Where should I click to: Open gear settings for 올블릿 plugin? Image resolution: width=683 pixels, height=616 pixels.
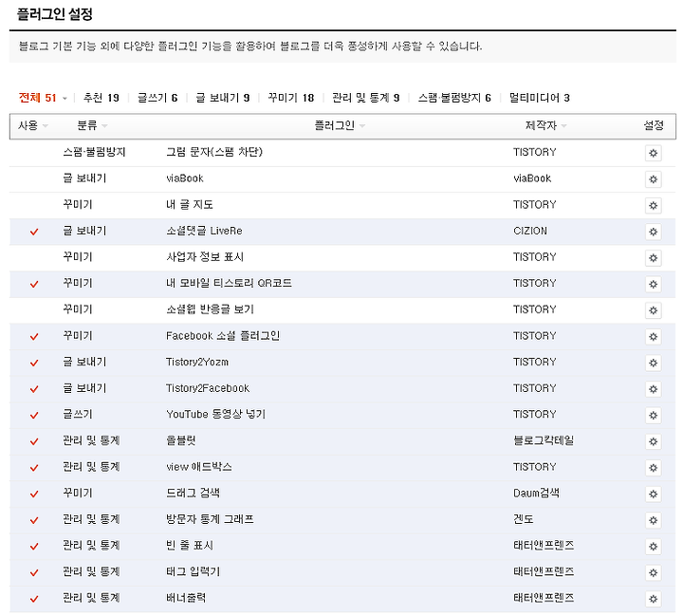point(653,441)
